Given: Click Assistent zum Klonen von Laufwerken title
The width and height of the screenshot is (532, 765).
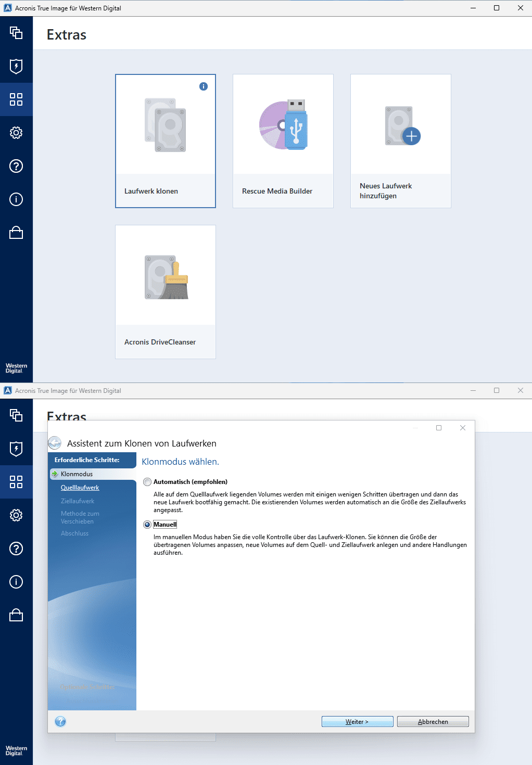Looking at the screenshot, I should coord(142,443).
